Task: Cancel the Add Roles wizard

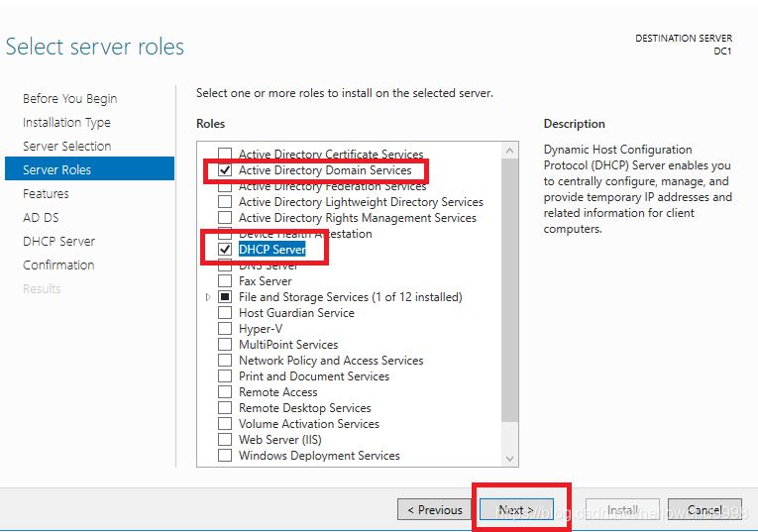Action: (704, 510)
